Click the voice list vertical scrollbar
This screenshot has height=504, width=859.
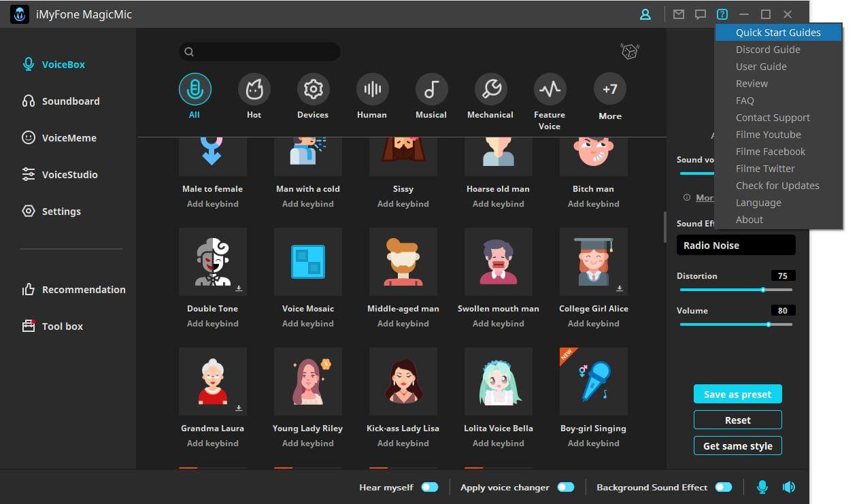pyautogui.click(x=665, y=227)
